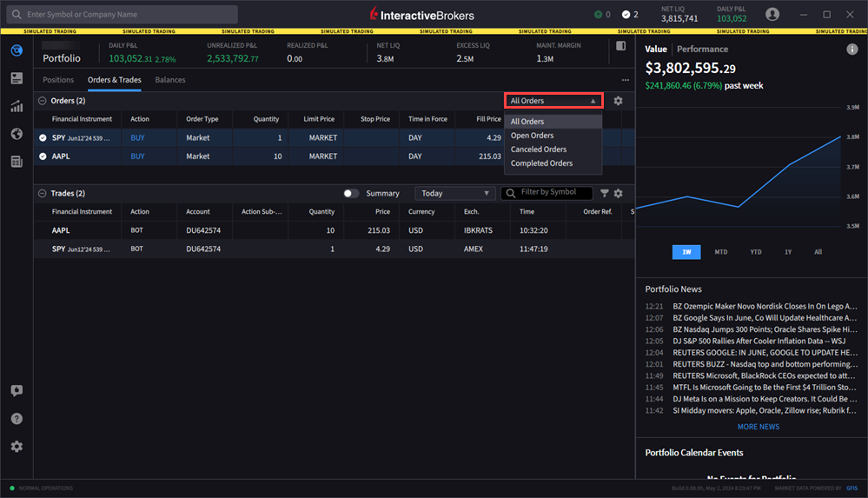
Task: Click the green Normal Operations status dot
Action: tap(12, 488)
